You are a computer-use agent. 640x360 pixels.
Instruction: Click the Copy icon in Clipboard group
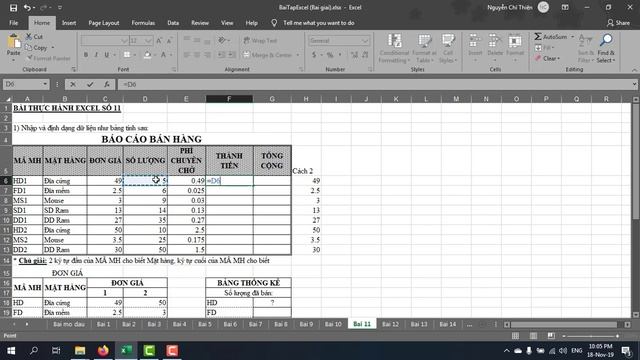pos(29,48)
